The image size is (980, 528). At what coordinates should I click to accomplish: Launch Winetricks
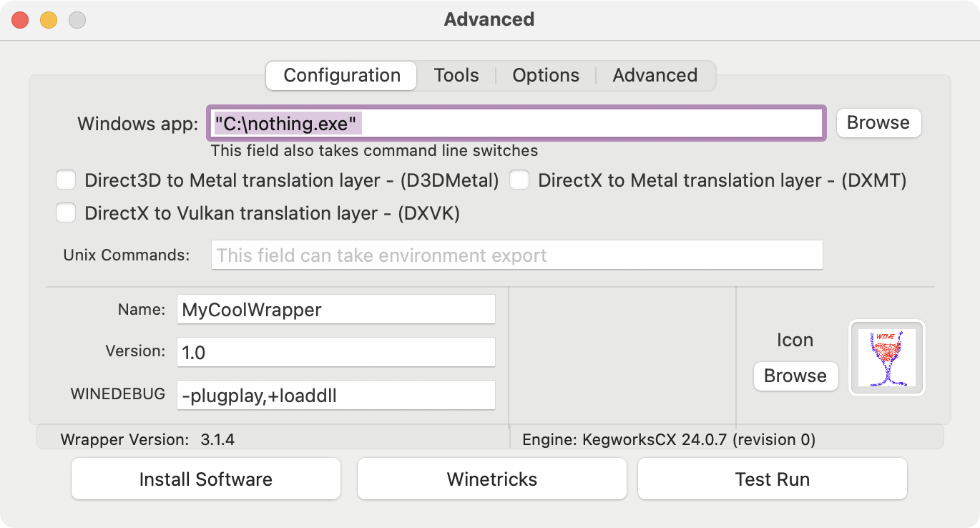point(492,479)
